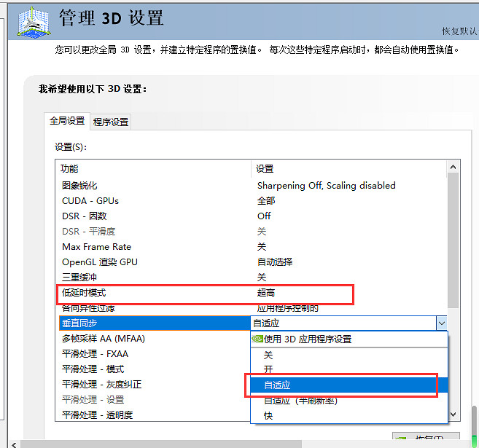Click the 设置 column header

tap(265, 168)
